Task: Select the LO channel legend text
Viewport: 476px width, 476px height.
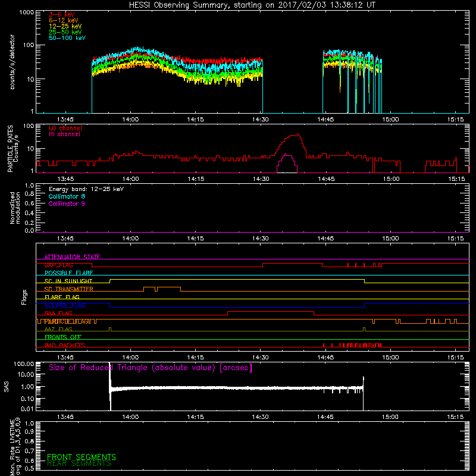Action: (65, 128)
